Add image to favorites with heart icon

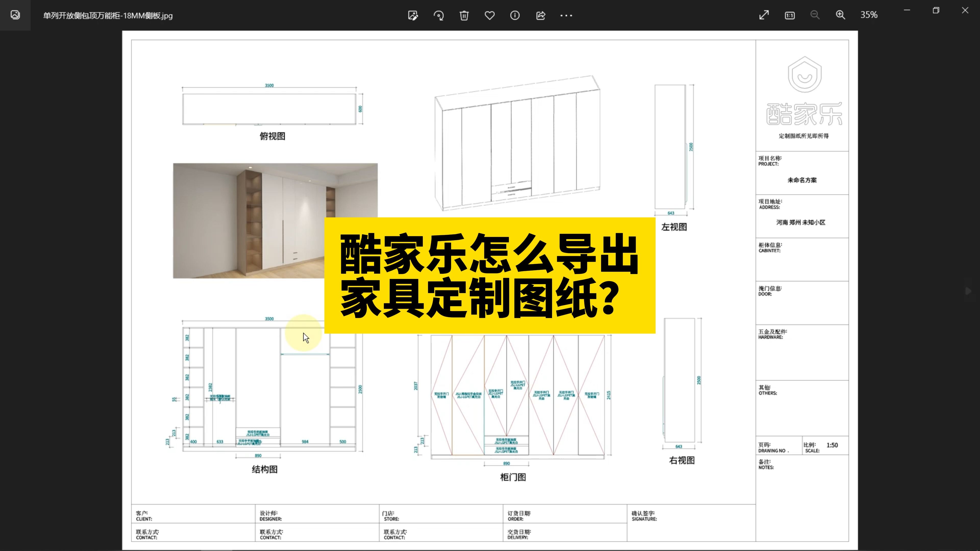pyautogui.click(x=490, y=15)
